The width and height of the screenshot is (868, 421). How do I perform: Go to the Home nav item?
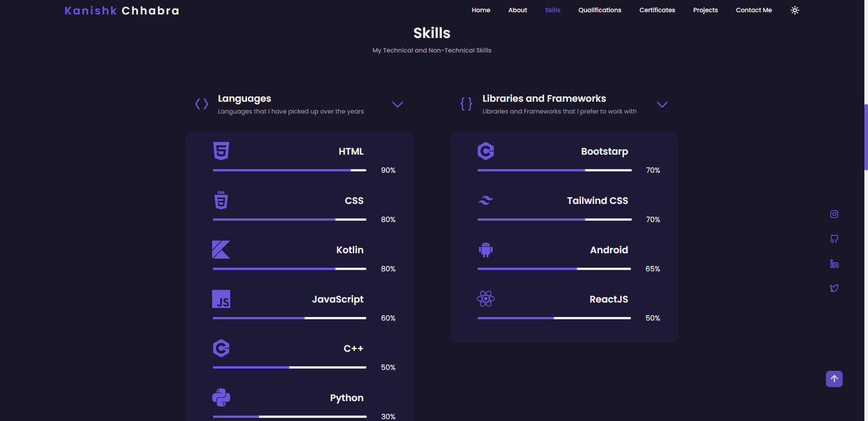[481, 10]
